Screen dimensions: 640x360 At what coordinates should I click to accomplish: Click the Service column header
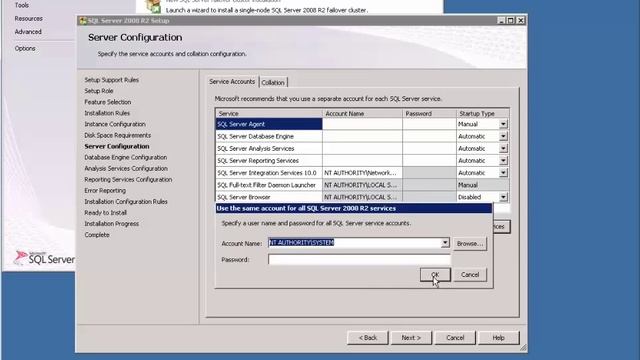[269, 113]
